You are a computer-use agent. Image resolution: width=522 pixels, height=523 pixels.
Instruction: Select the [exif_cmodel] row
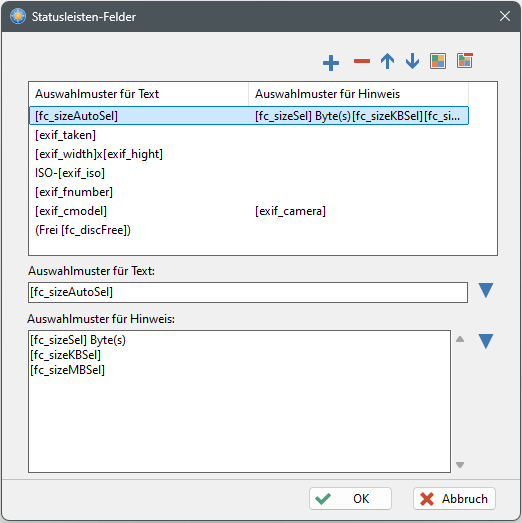tap(249, 211)
